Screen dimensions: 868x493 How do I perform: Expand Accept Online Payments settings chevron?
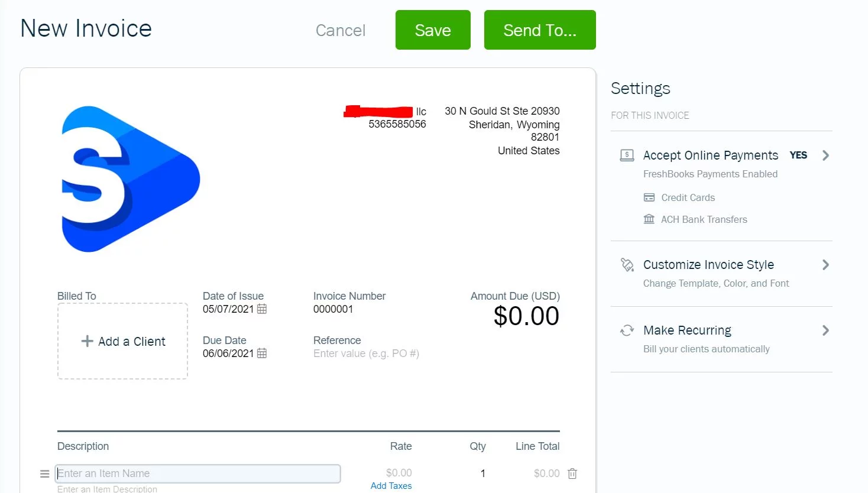point(825,155)
